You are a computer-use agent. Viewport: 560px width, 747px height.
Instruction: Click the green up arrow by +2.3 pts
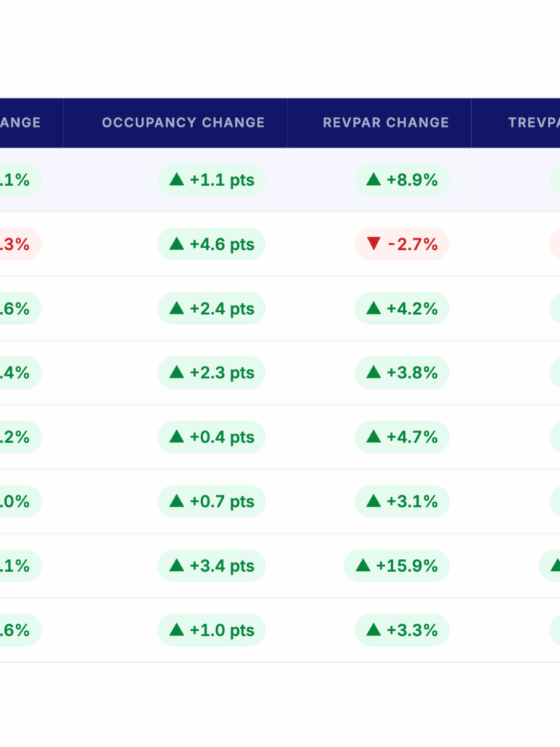(177, 372)
